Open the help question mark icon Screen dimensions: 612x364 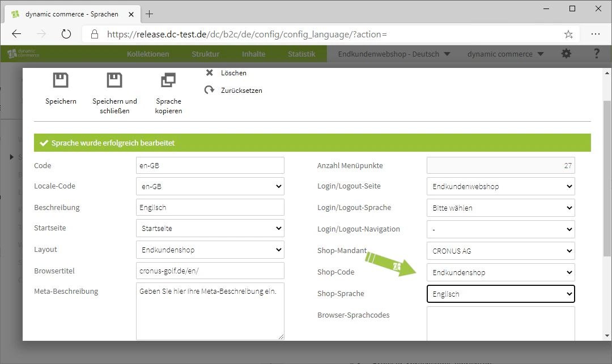(x=596, y=53)
